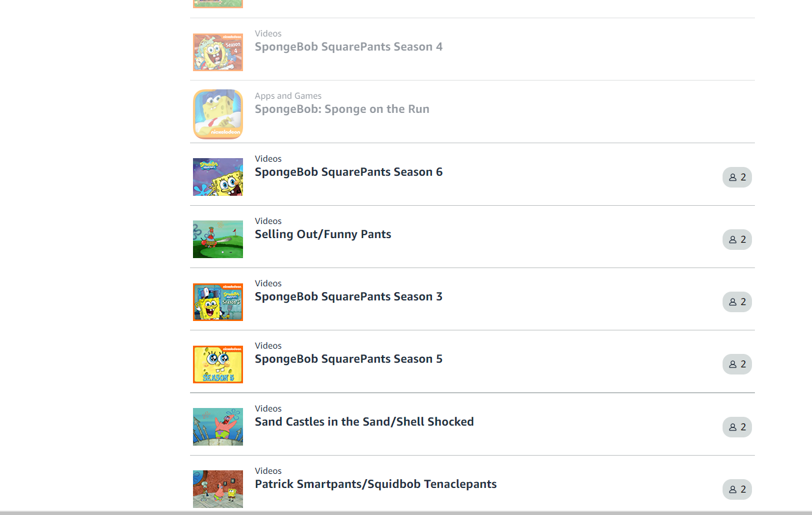Image resolution: width=812 pixels, height=515 pixels.
Task: Open profile badge for SpongeBob SquarePants Season 6
Action: pos(737,178)
